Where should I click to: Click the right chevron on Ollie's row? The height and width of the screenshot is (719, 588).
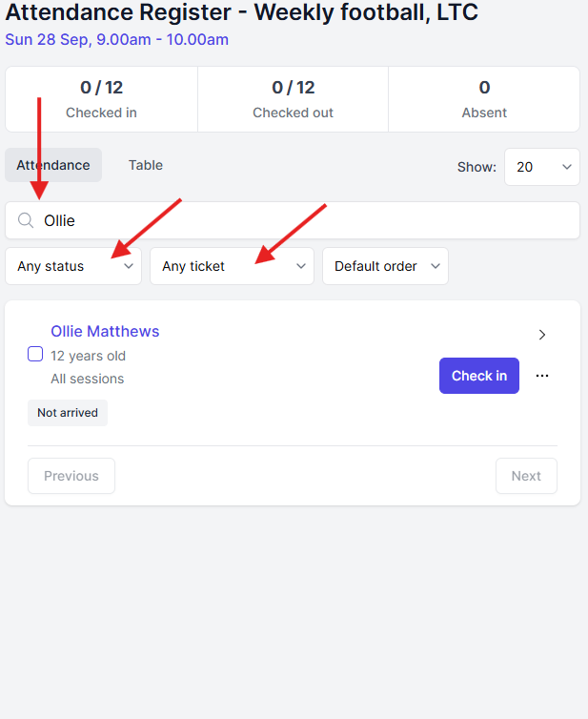tap(542, 335)
